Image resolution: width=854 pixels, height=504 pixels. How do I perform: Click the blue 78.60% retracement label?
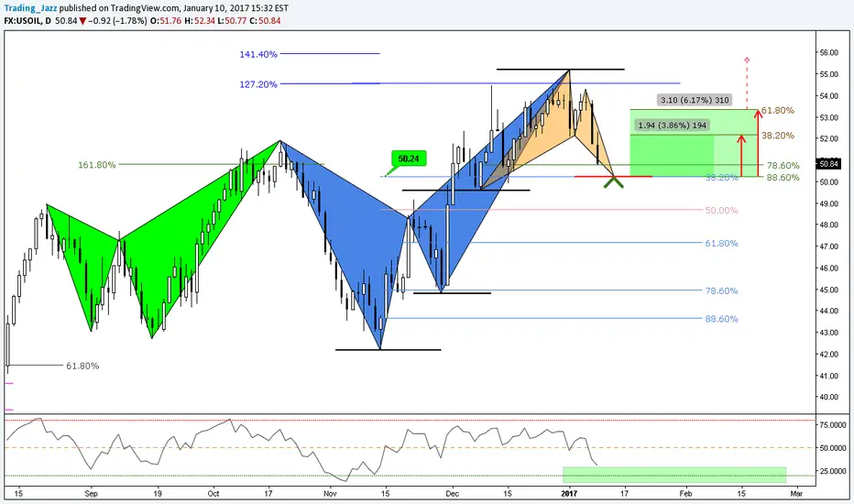point(722,290)
